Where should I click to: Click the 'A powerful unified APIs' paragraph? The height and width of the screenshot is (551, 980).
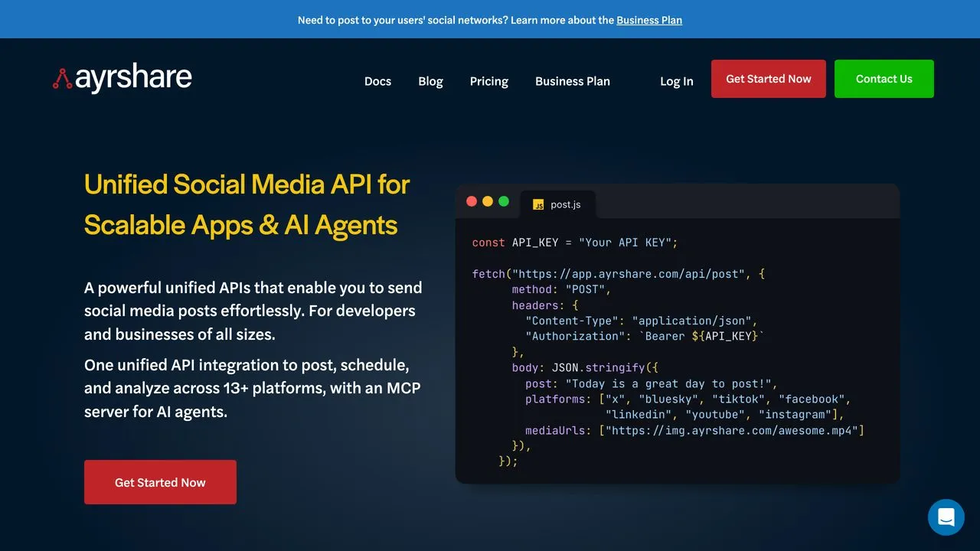(x=253, y=311)
